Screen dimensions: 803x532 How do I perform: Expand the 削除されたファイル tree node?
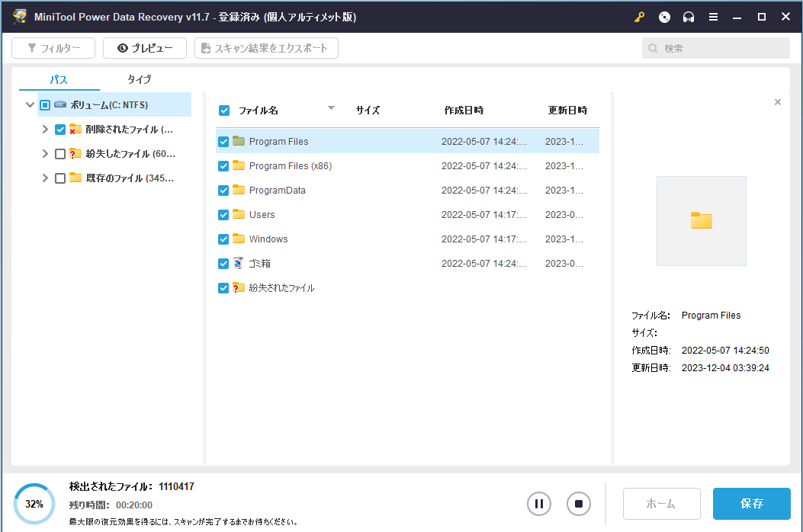point(45,129)
